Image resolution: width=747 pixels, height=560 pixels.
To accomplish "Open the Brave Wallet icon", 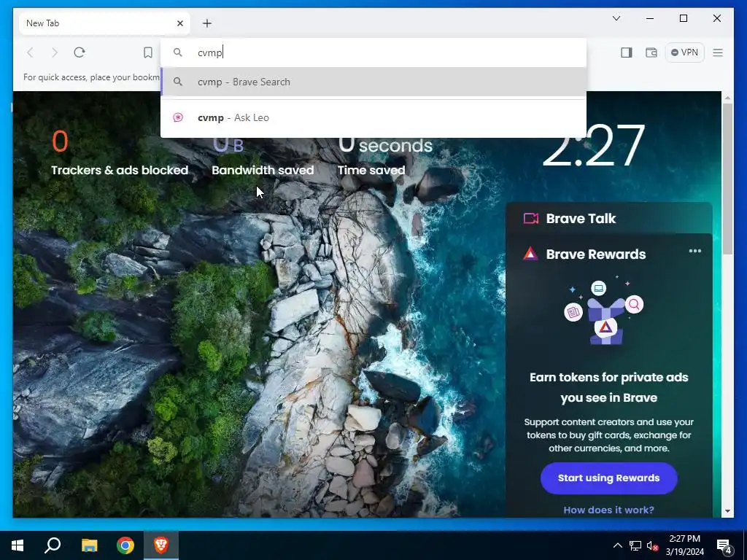I will point(651,52).
